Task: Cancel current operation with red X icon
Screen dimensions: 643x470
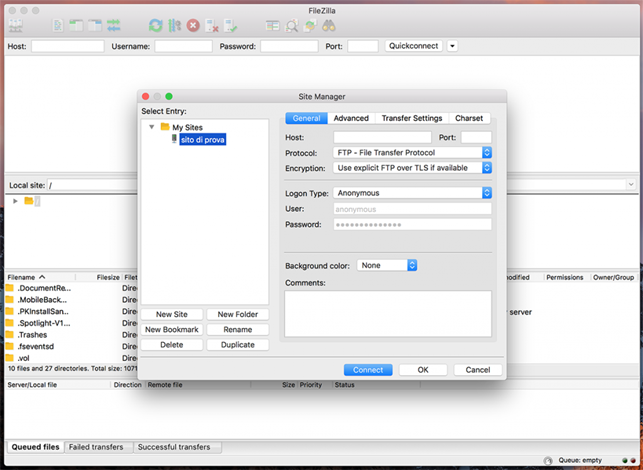Action: [x=193, y=26]
